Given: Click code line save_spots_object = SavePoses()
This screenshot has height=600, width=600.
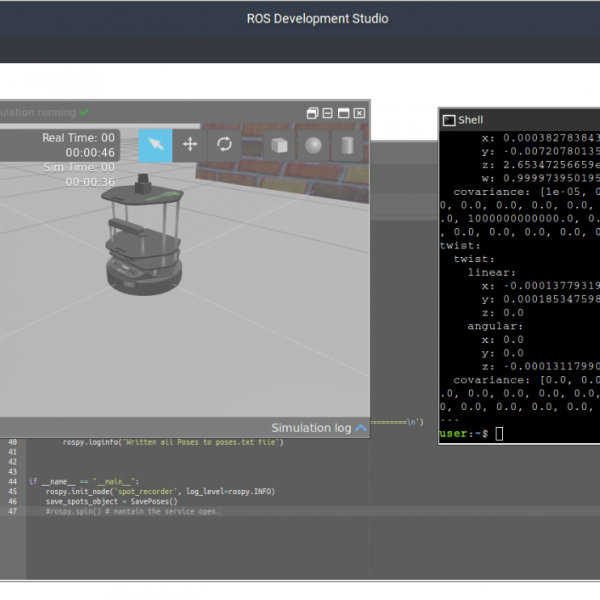Looking at the screenshot, I should click(112, 501).
